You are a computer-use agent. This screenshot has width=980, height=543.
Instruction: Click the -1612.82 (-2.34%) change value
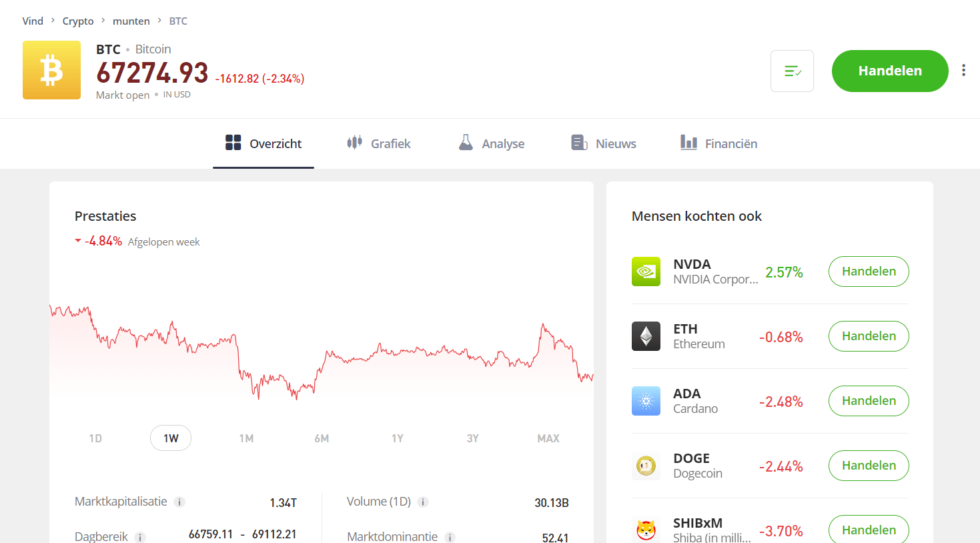(260, 79)
